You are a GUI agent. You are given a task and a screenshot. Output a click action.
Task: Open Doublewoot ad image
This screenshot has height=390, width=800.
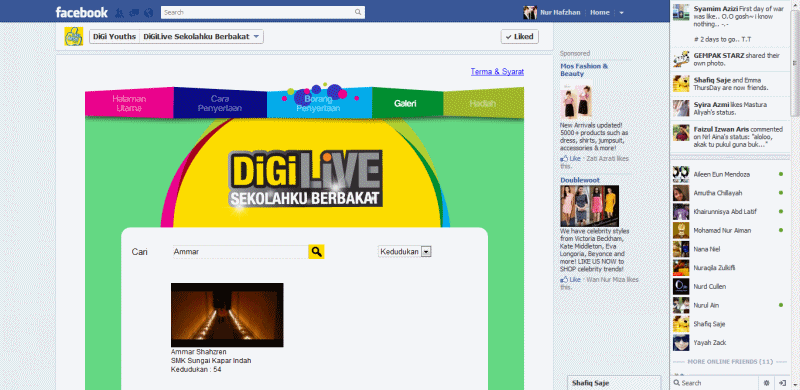589,206
